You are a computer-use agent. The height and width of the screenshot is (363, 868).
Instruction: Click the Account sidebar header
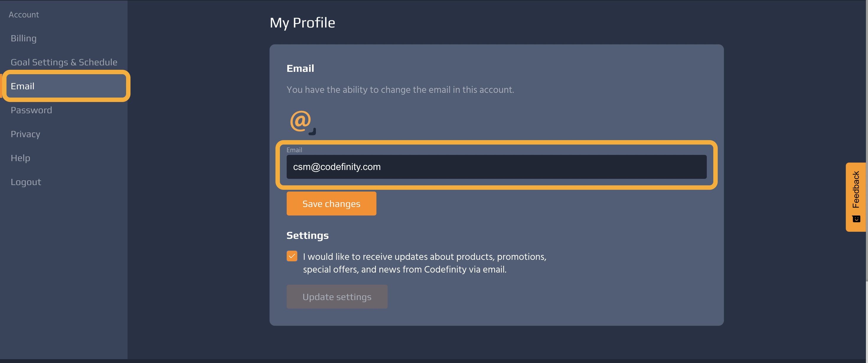(x=24, y=15)
